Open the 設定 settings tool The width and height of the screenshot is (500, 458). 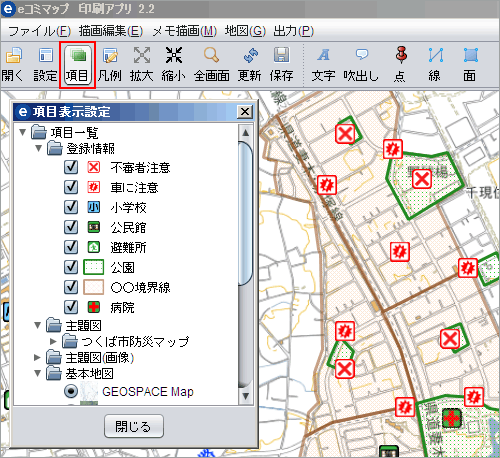coord(46,55)
